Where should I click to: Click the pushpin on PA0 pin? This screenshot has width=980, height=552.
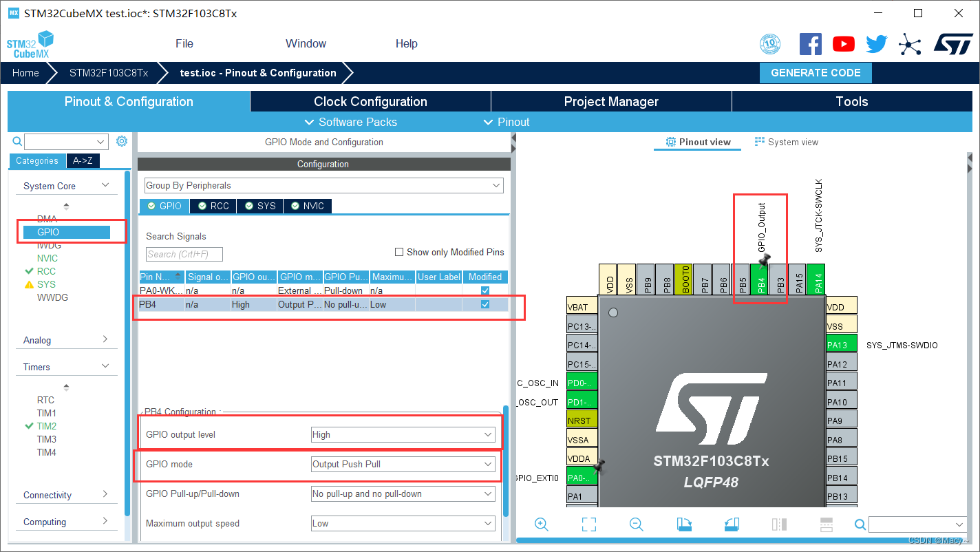[x=598, y=466]
